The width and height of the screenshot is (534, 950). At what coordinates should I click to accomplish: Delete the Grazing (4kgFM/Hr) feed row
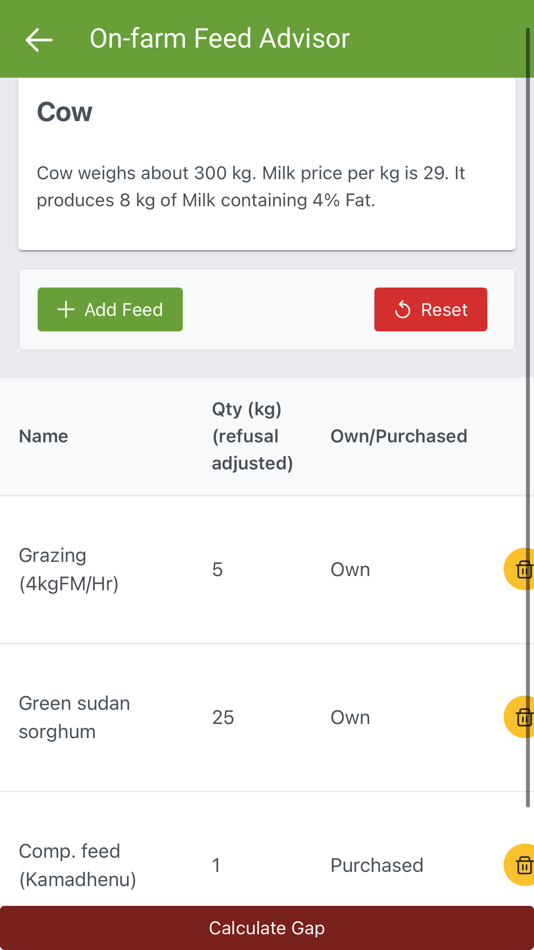[521, 570]
